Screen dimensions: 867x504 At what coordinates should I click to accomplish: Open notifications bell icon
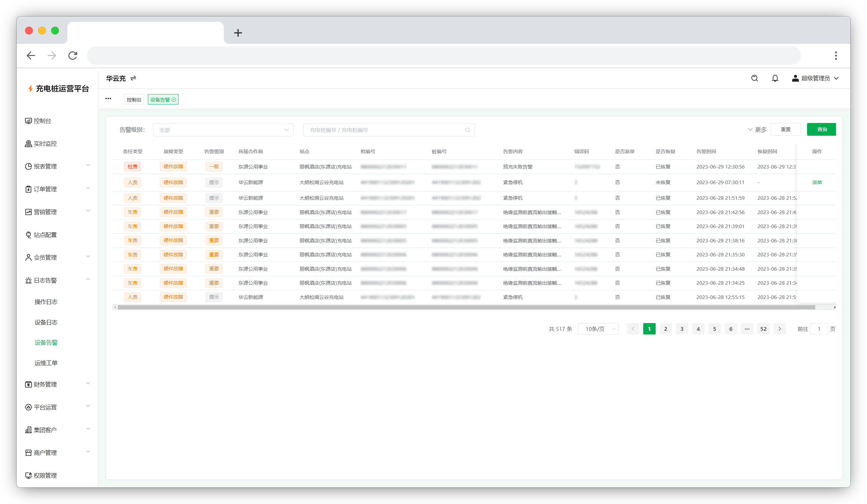(x=775, y=78)
